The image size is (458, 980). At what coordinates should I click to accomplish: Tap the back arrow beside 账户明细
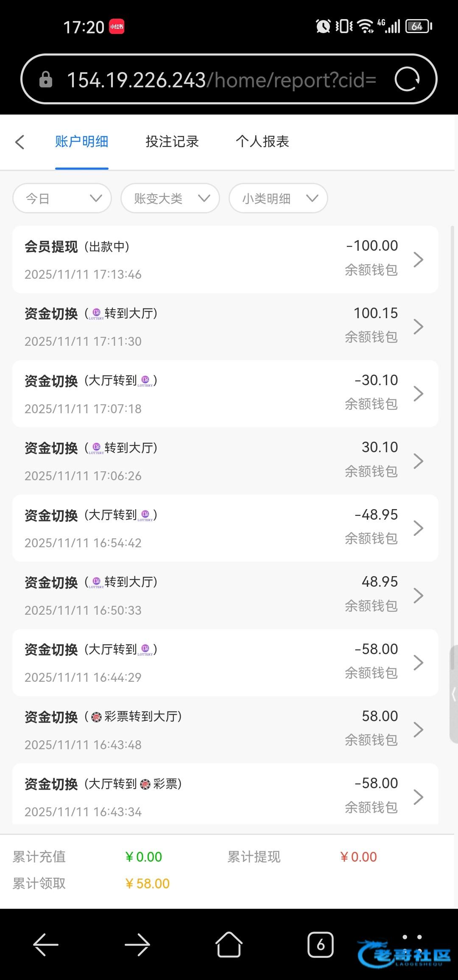[x=20, y=142]
